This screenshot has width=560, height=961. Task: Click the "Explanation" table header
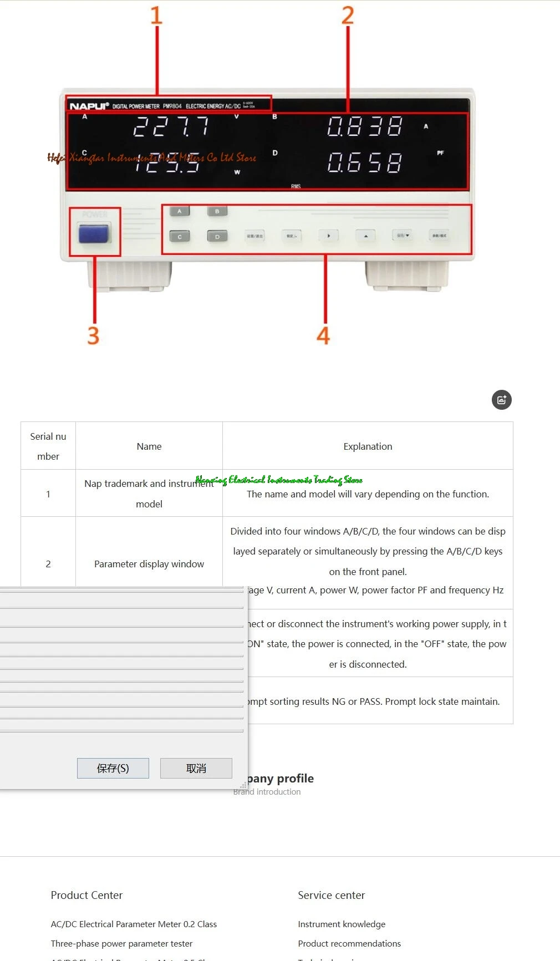click(x=368, y=446)
